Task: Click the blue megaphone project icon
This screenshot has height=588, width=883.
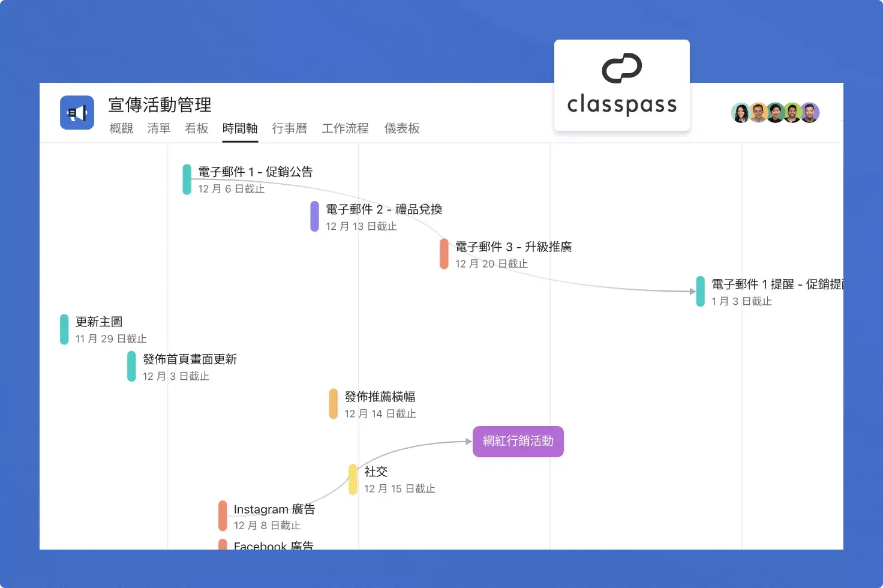Action: coord(77,113)
